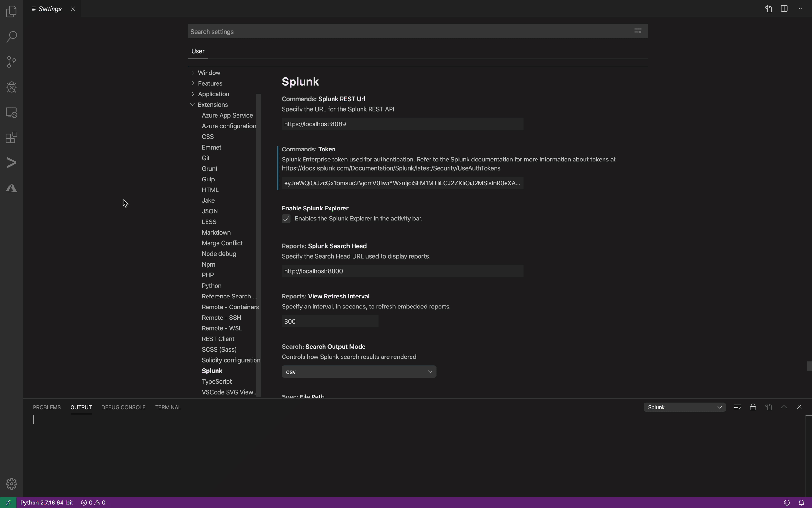Toggle output scroll lock icon

pos(753,407)
